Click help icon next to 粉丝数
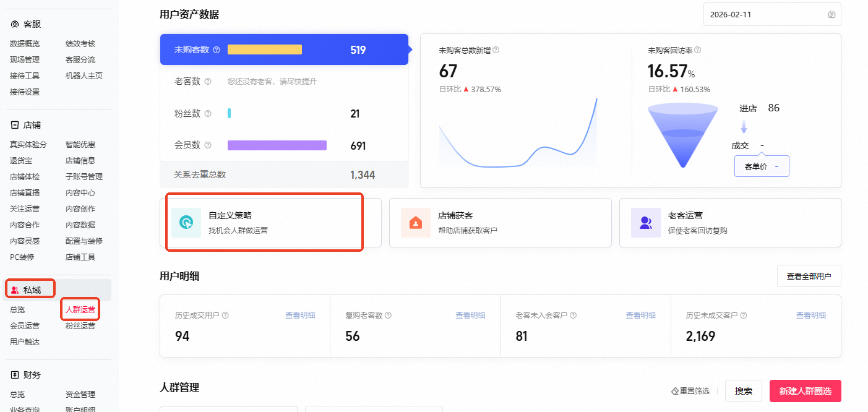 (208, 114)
